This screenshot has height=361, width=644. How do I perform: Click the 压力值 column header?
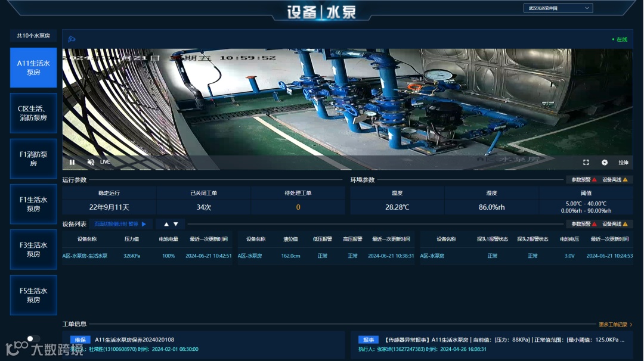tap(131, 239)
